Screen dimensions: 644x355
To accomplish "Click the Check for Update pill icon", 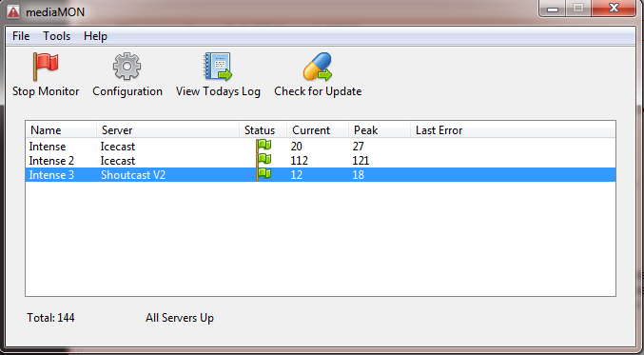I will pyautogui.click(x=318, y=67).
